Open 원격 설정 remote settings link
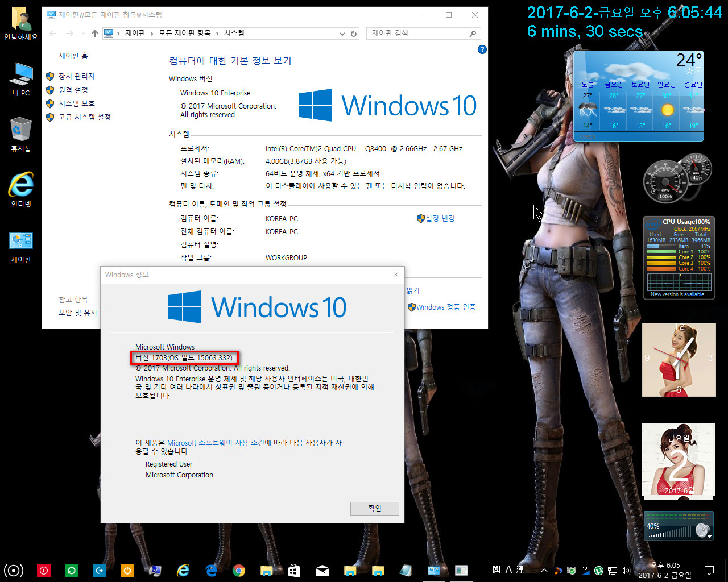Screen dimensions: 728x582 (x=73, y=90)
